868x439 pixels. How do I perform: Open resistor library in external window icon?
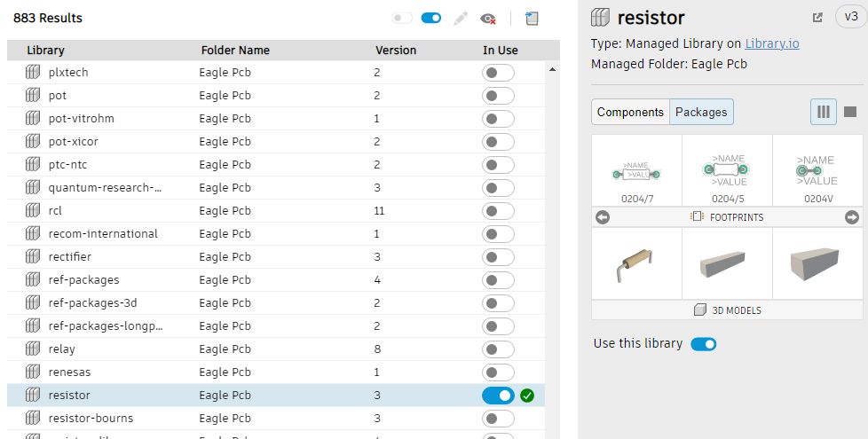817,17
